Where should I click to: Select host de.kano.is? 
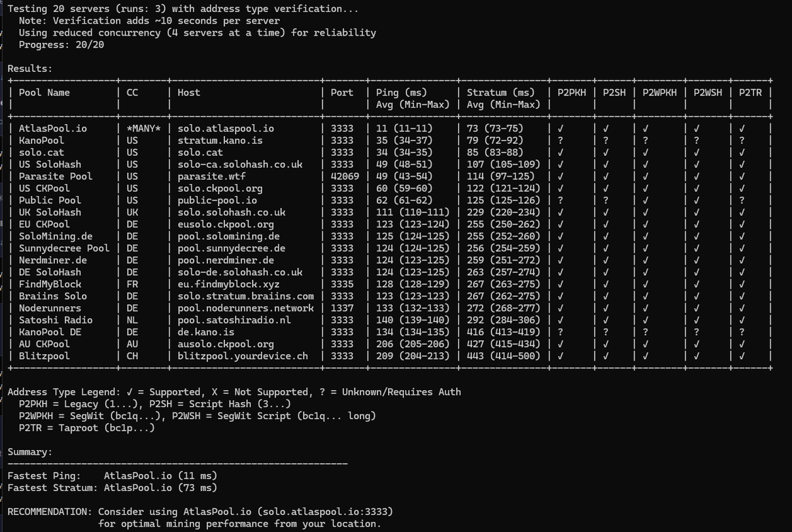point(206,332)
